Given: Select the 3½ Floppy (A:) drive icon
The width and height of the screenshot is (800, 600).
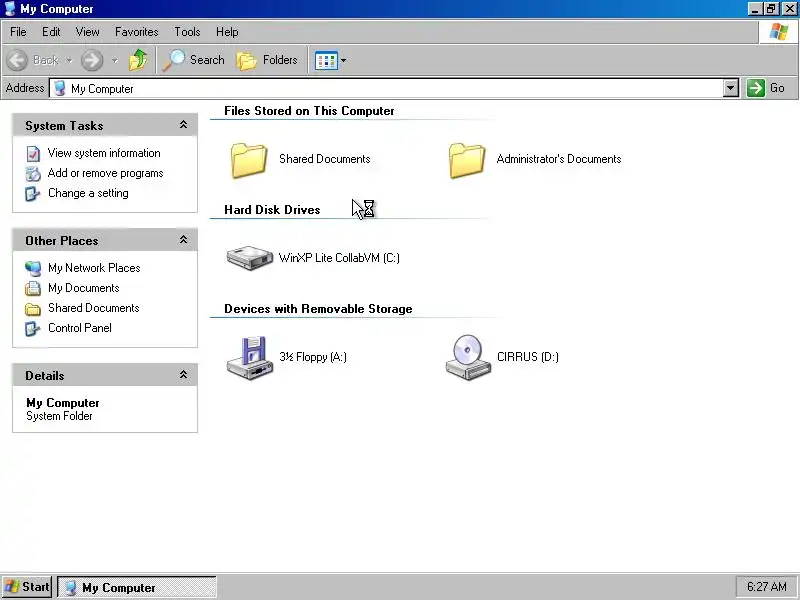Looking at the screenshot, I should pyautogui.click(x=249, y=358).
